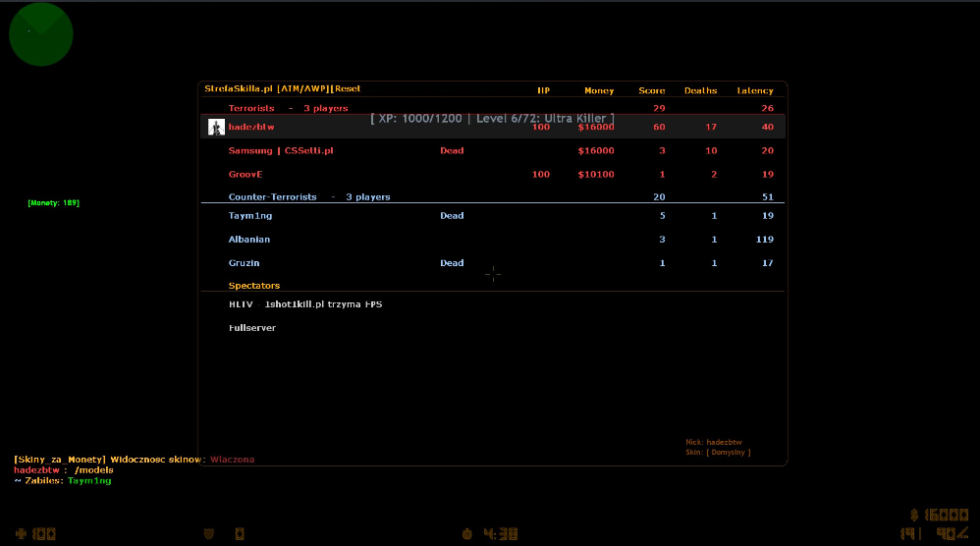Click the Money column header
This screenshot has width=980, height=546.
pyautogui.click(x=599, y=90)
